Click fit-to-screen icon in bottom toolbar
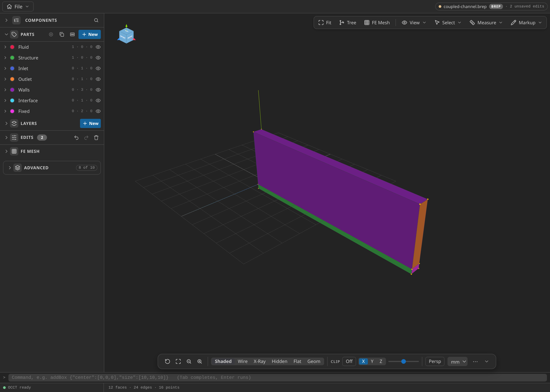The height and width of the screenshot is (392, 550). click(178, 361)
